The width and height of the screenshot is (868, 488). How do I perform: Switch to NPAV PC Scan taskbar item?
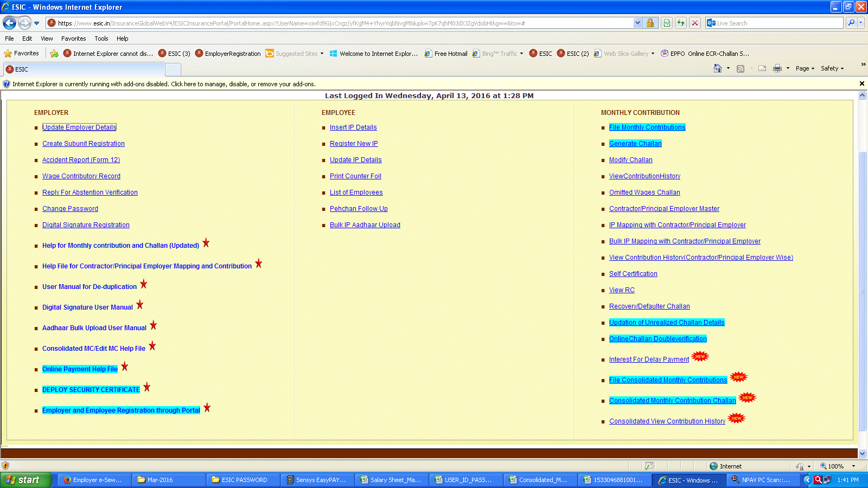click(x=763, y=480)
